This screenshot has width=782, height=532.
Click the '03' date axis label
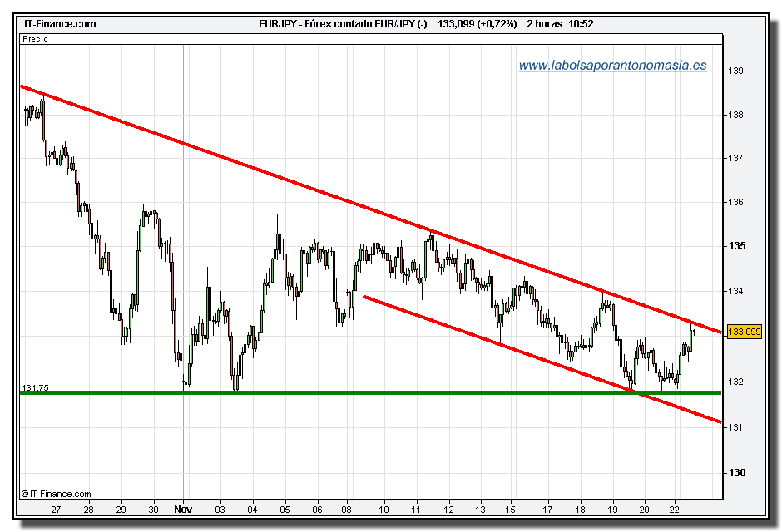coord(220,509)
